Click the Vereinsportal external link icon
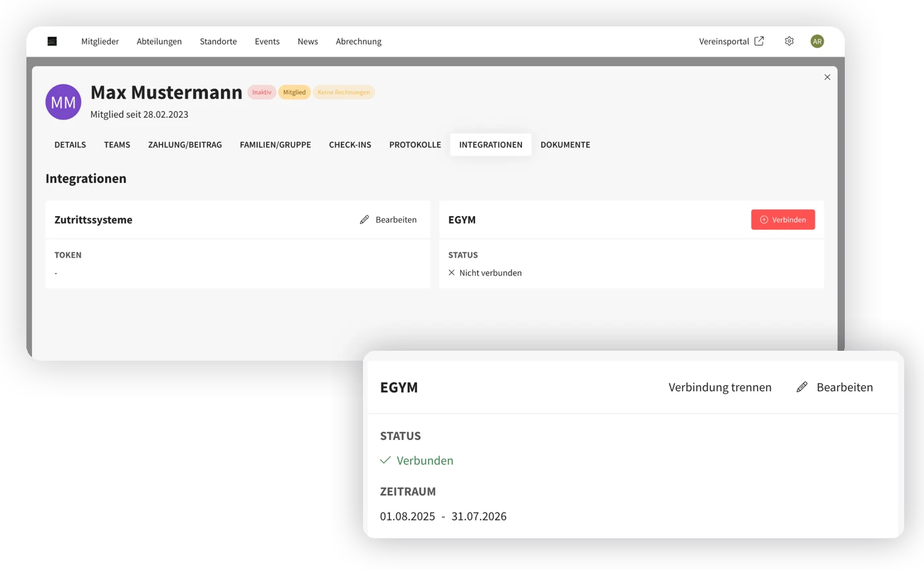The height and width of the screenshot is (578, 924). point(759,41)
